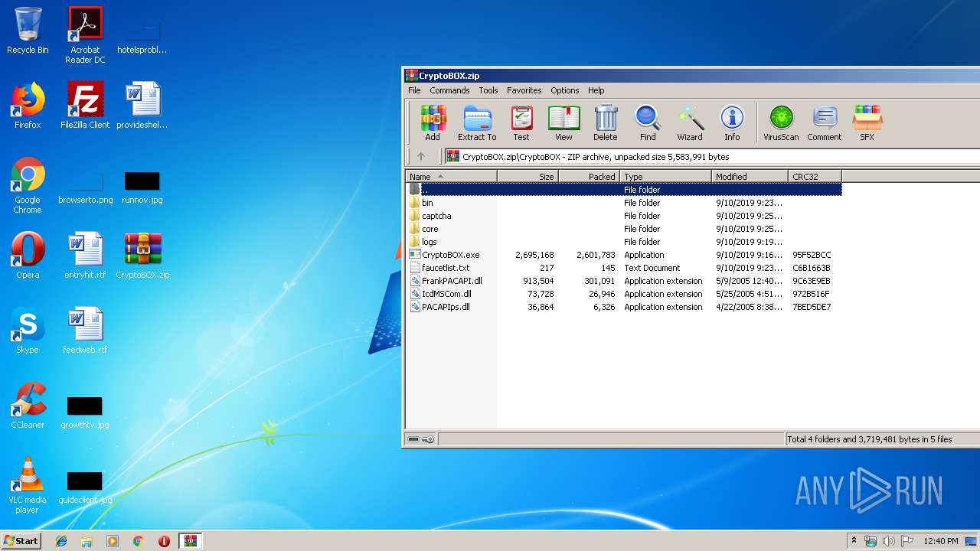The height and width of the screenshot is (551, 980).
Task: Select faucetlist.txt file
Action: point(624,268)
